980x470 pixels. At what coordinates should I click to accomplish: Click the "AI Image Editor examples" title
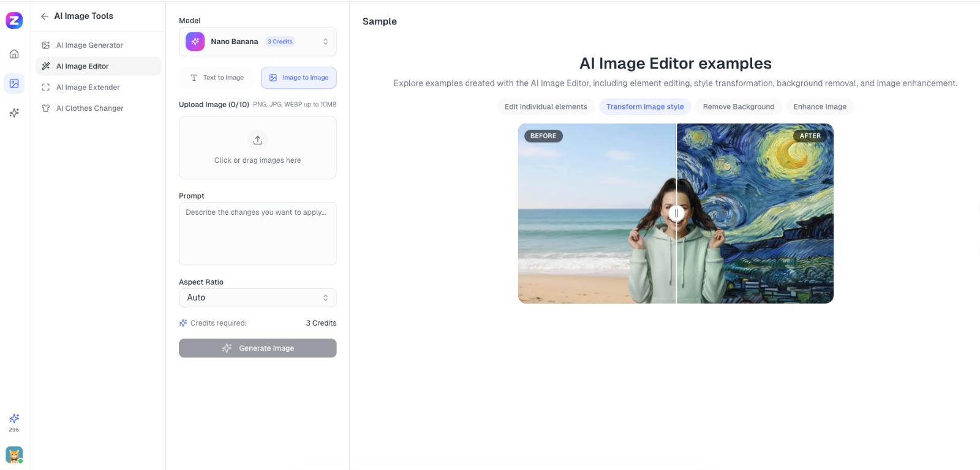tap(676, 64)
